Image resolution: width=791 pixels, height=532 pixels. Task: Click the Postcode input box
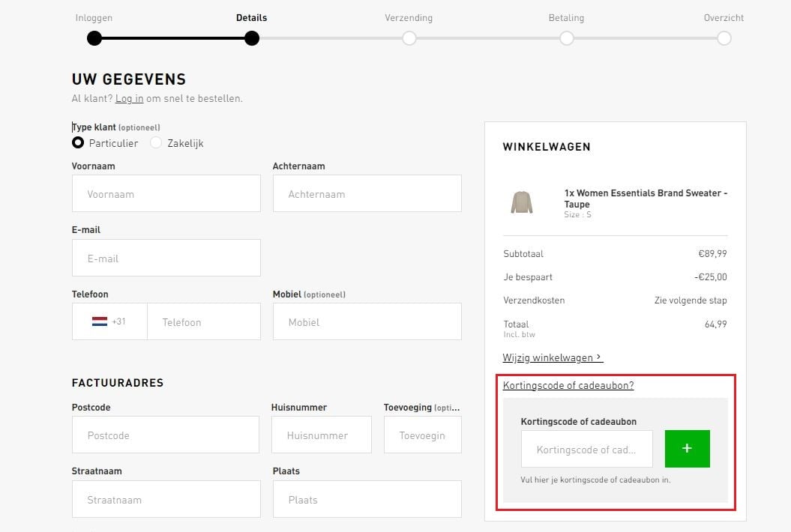tap(166, 435)
